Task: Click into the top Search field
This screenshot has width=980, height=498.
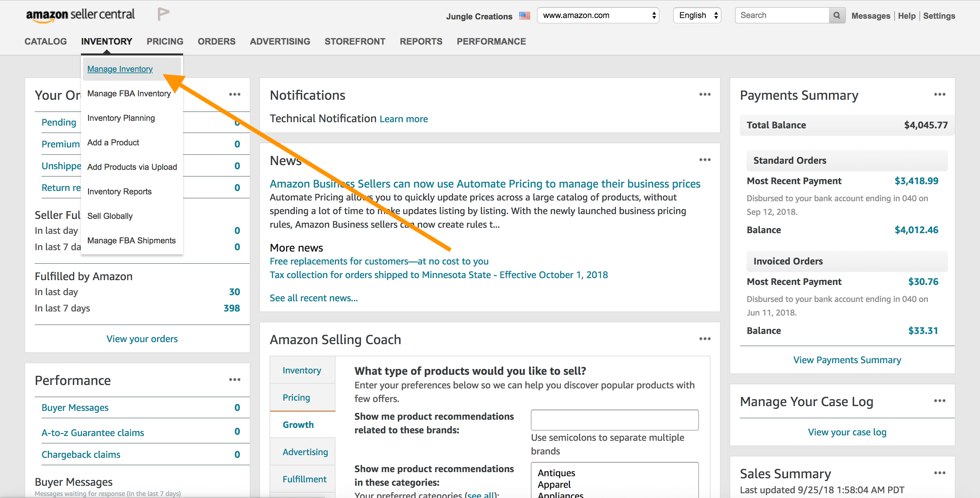Action: 782,16
